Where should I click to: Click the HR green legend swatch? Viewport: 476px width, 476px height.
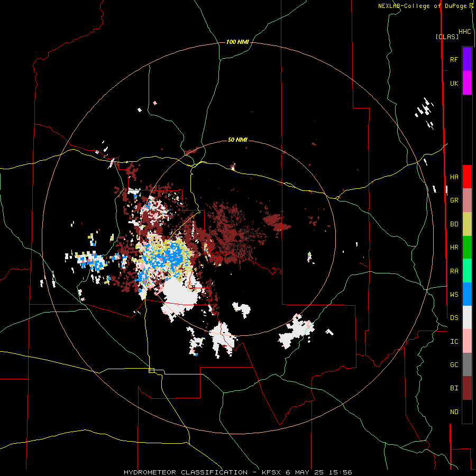[467, 248]
